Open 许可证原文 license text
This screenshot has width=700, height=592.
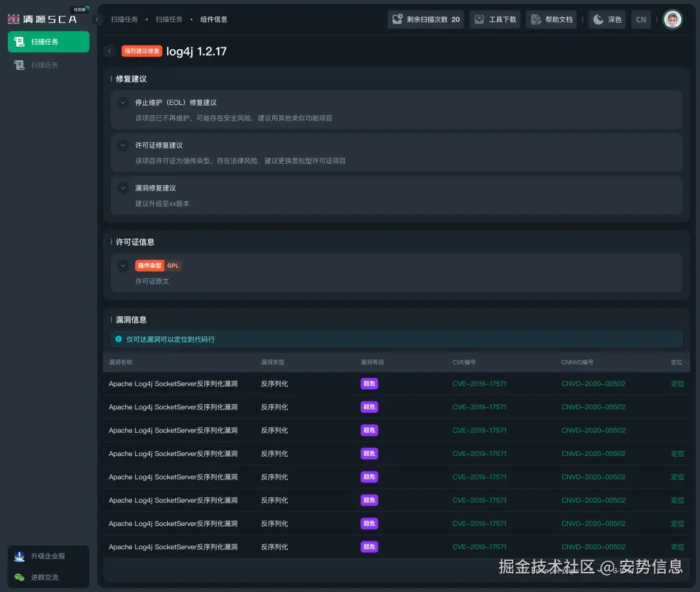click(x=152, y=282)
